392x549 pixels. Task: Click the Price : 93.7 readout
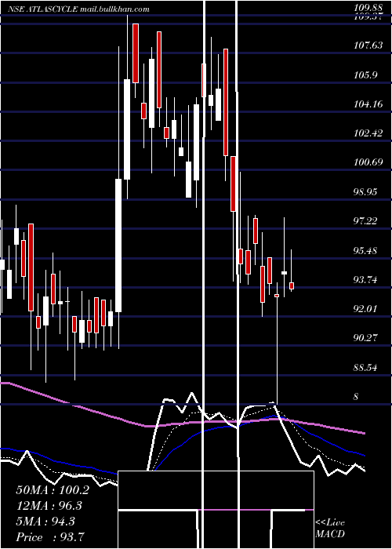(x=49, y=537)
